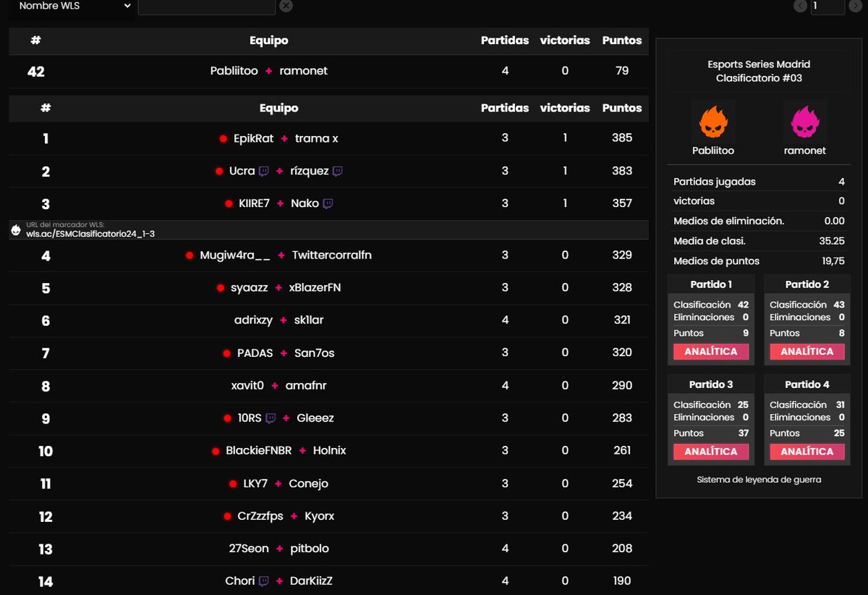
Task: Open ANALÍTICA for Partido 1
Action: (x=710, y=351)
